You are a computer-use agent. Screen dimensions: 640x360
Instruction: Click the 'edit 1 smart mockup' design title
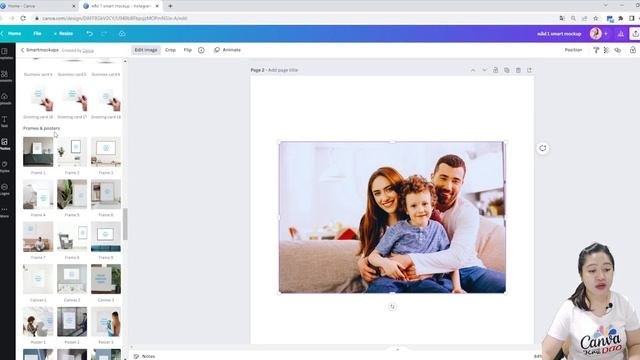pos(559,33)
